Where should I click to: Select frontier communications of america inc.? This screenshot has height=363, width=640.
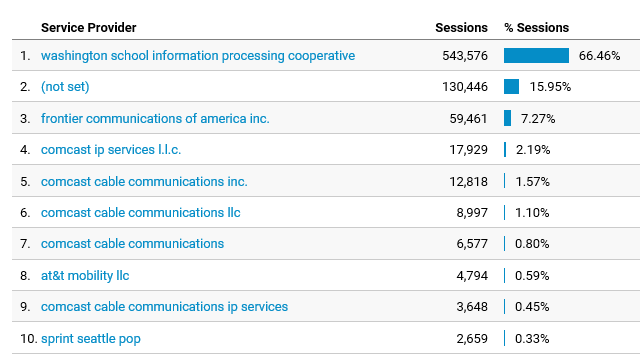tap(155, 118)
